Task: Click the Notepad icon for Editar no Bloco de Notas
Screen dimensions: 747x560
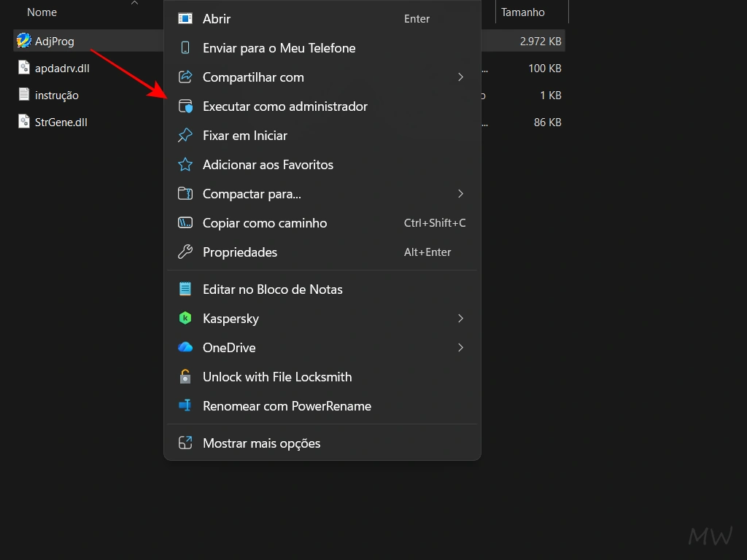Action: click(x=186, y=289)
